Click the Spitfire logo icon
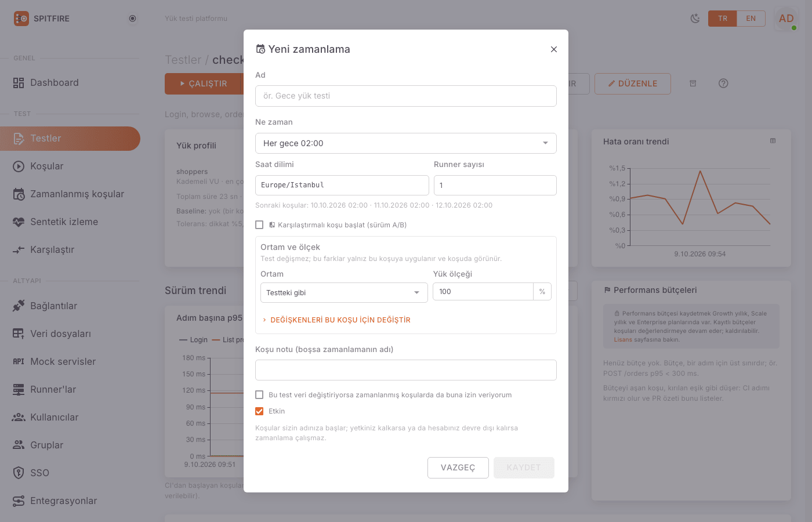The width and height of the screenshot is (812, 522). [21, 19]
